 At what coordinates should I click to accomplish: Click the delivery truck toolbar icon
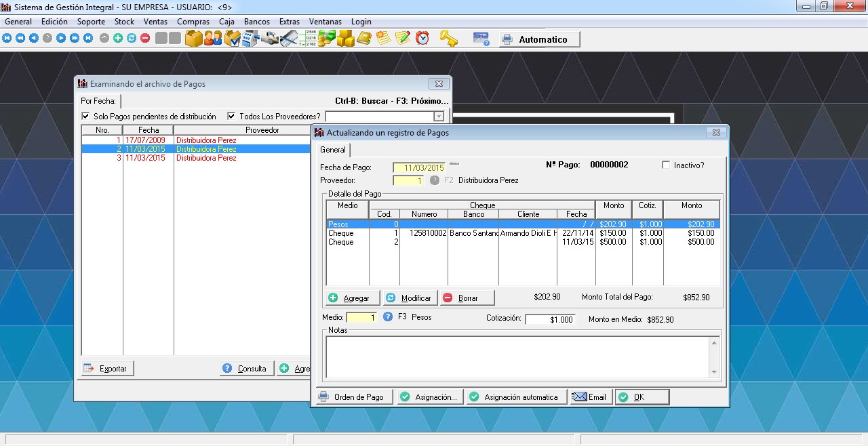[x=271, y=39]
